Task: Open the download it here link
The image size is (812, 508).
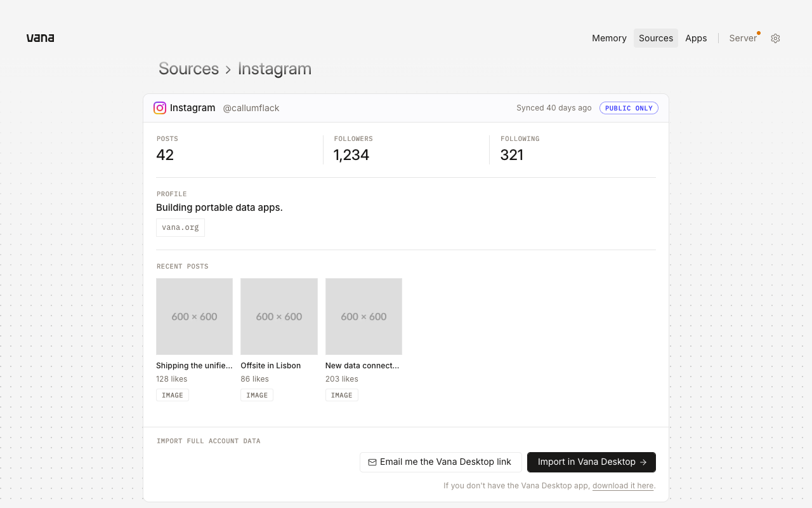Action: tap(623, 486)
